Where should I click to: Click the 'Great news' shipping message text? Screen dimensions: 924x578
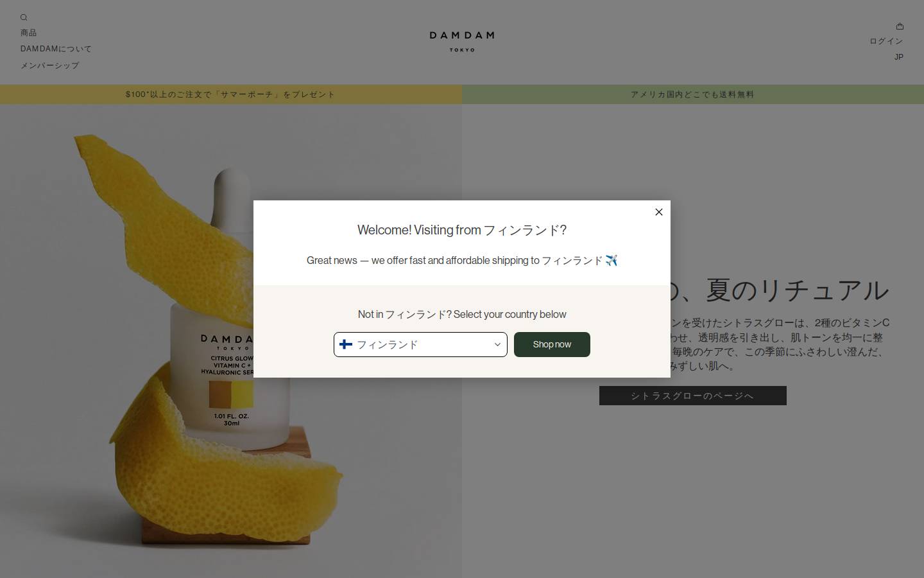[462, 260]
